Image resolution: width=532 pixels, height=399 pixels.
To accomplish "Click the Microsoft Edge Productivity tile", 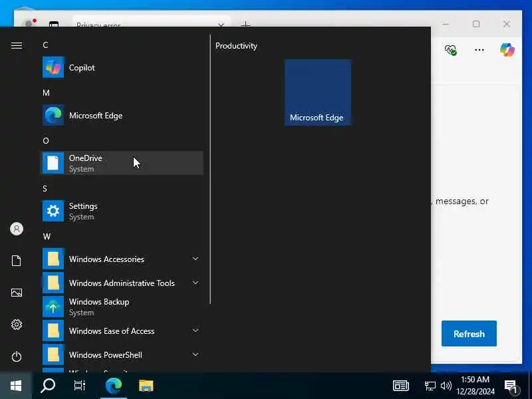I will (x=318, y=92).
